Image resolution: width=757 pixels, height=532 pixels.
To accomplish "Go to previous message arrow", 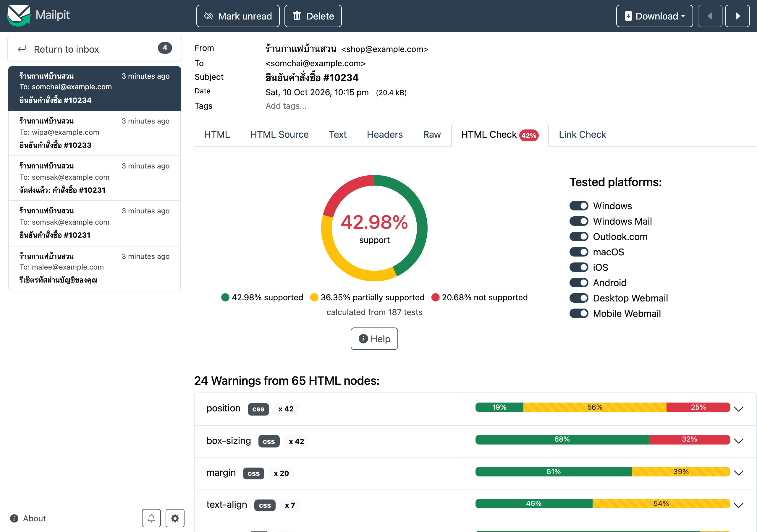I will (x=710, y=16).
